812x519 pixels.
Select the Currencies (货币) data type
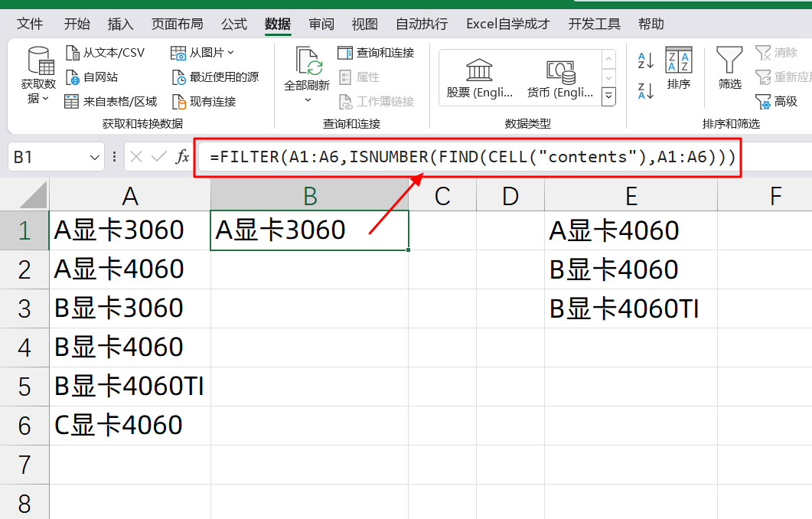[x=559, y=78]
